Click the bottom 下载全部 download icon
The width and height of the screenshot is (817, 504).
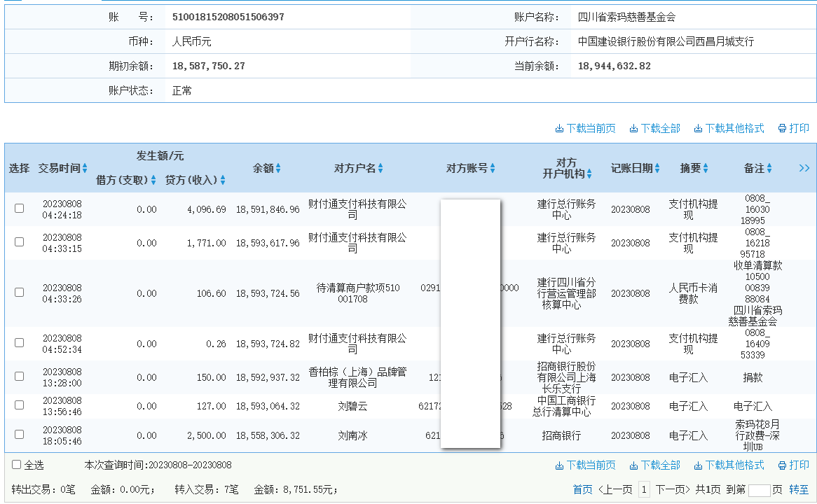633,465
